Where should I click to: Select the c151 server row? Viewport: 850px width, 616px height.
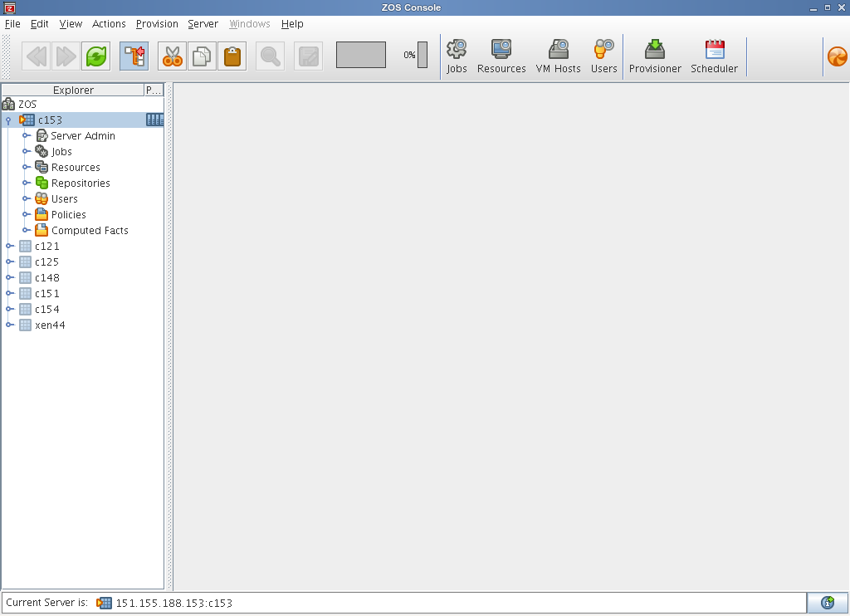82,293
